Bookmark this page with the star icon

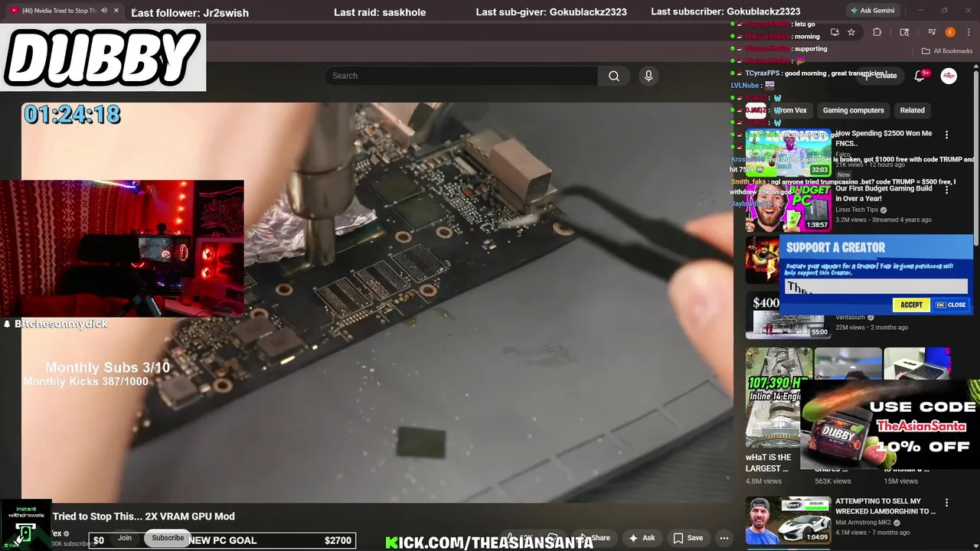[x=851, y=32]
